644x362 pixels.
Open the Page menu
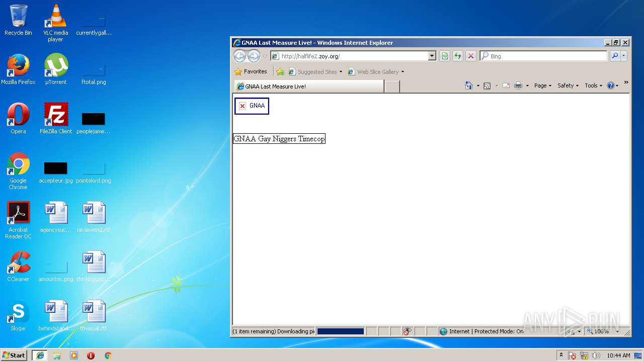[543, 86]
